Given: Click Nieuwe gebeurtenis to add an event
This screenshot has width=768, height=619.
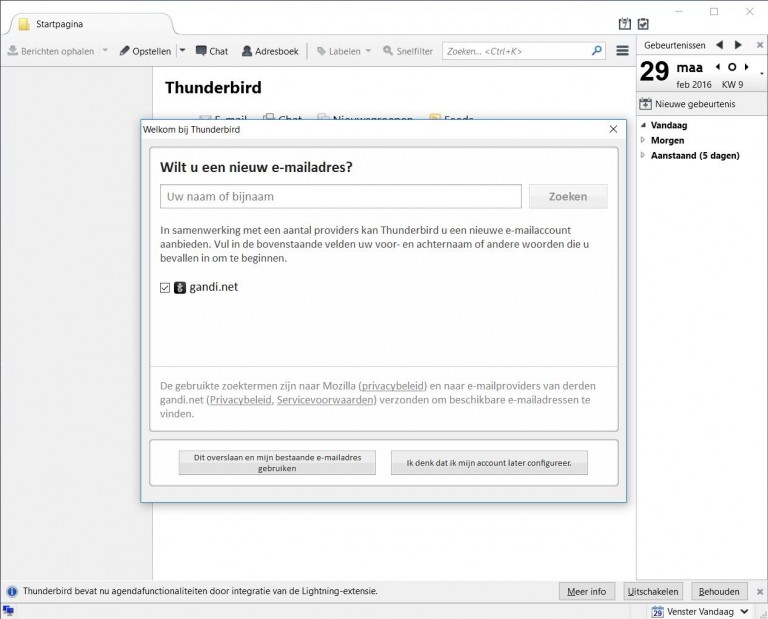Looking at the screenshot, I should point(688,104).
